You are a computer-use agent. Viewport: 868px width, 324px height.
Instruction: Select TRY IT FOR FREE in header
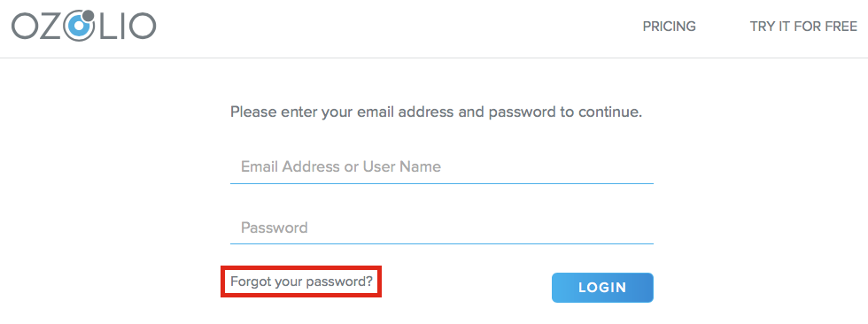(803, 26)
